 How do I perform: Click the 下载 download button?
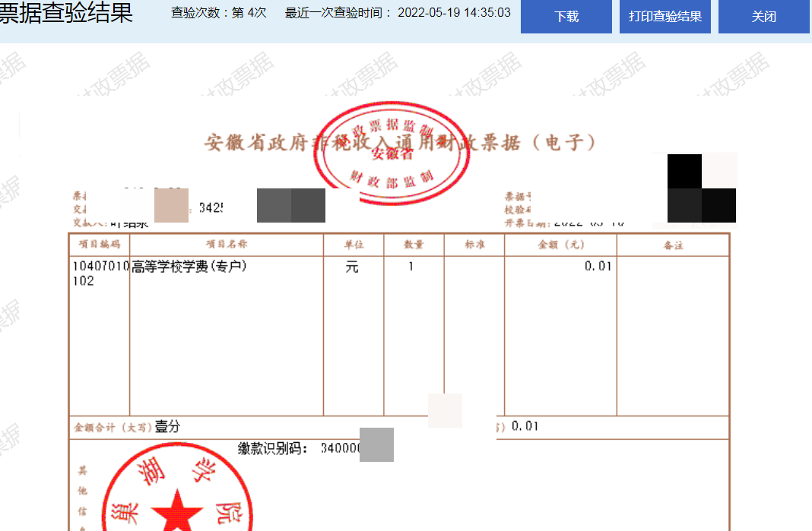[x=566, y=17]
